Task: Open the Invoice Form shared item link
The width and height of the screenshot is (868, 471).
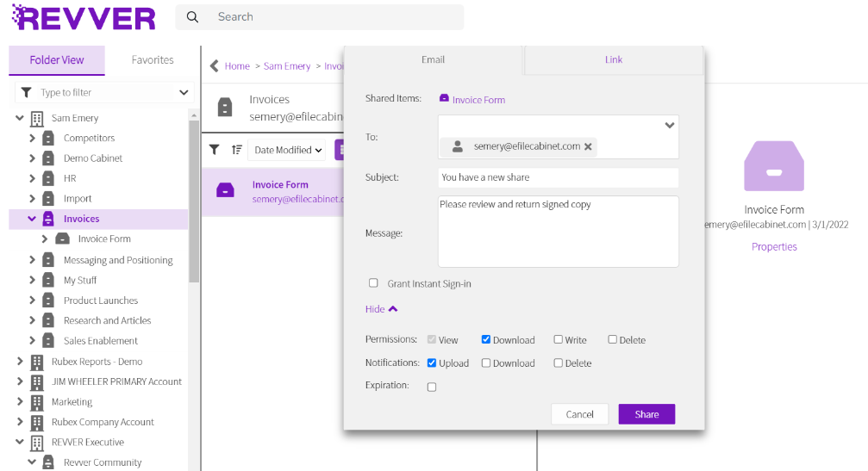Action: 478,100
